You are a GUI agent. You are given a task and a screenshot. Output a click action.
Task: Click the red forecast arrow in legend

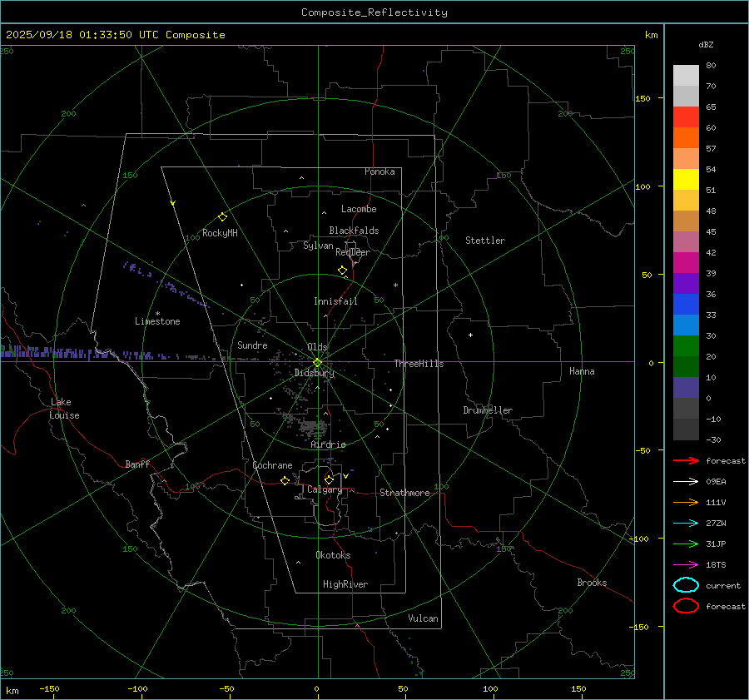pyautogui.click(x=686, y=460)
